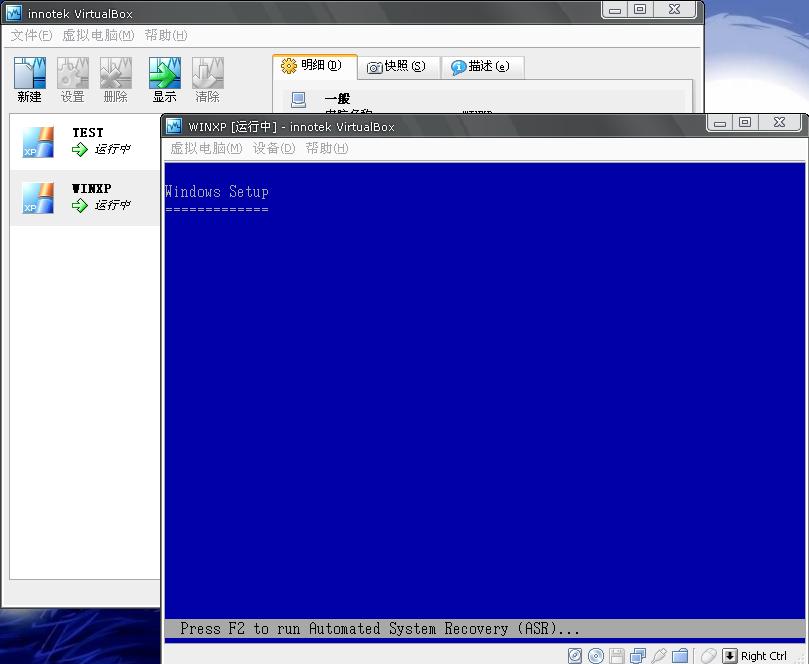
Task: Select the WINXP virtual machine entry
Action: tap(85, 198)
